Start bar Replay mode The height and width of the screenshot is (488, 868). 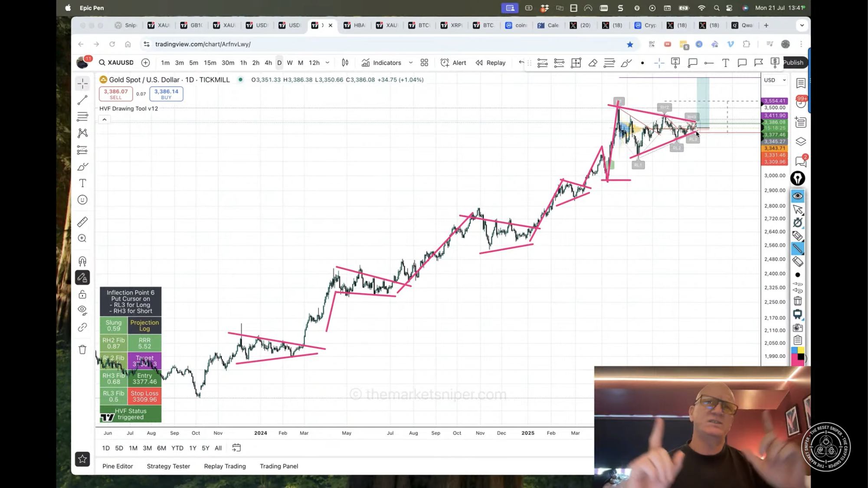coord(491,62)
